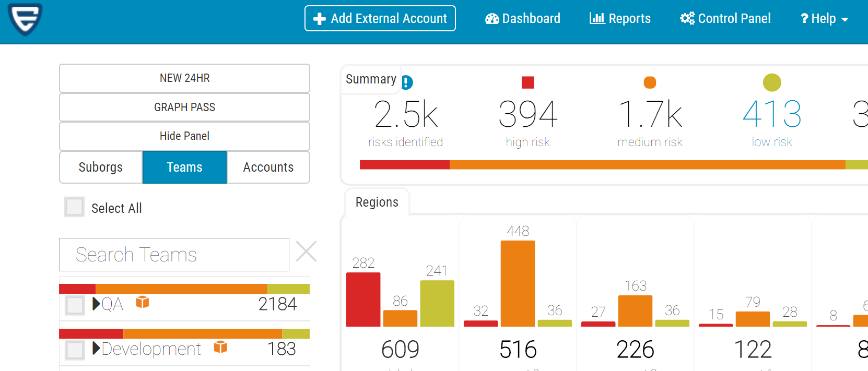Open the Control Panel menu item

point(725,19)
